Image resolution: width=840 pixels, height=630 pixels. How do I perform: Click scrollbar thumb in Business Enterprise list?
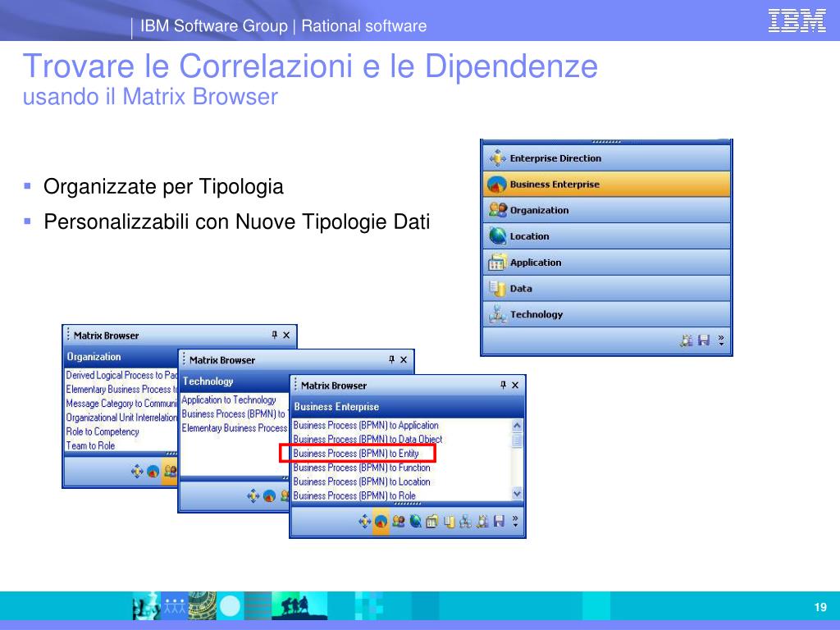(517, 441)
